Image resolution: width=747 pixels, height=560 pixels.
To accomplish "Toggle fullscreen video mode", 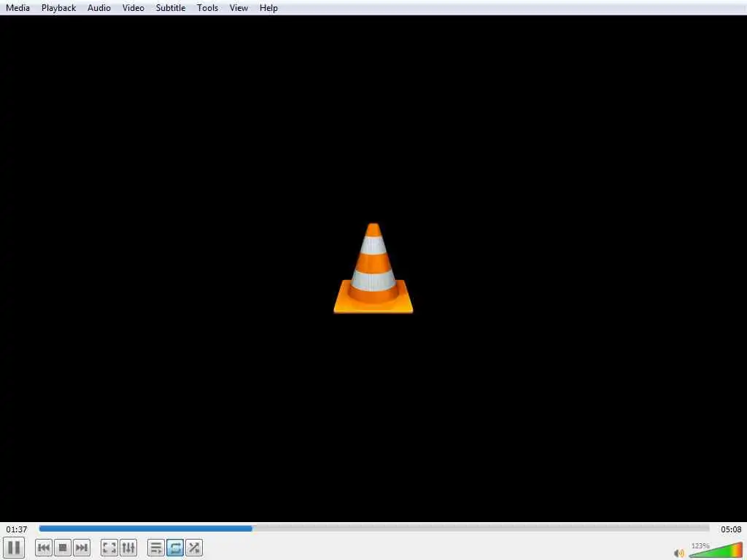I will pyautogui.click(x=109, y=548).
